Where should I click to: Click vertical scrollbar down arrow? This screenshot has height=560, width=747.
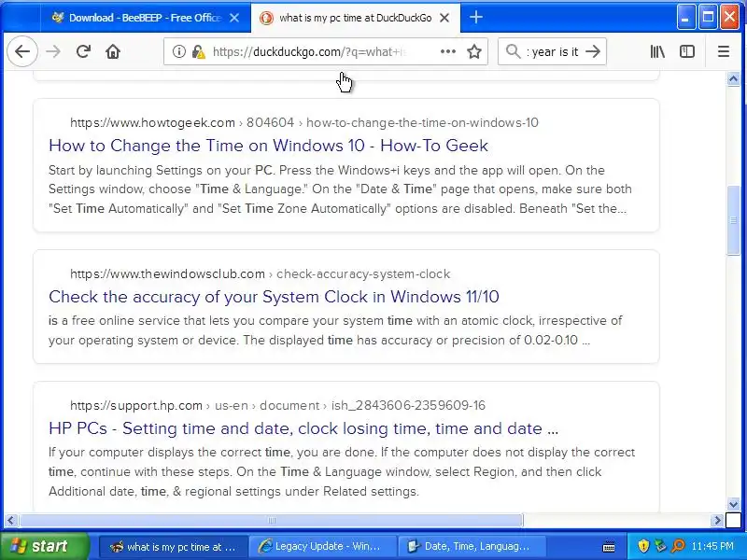[733, 504]
